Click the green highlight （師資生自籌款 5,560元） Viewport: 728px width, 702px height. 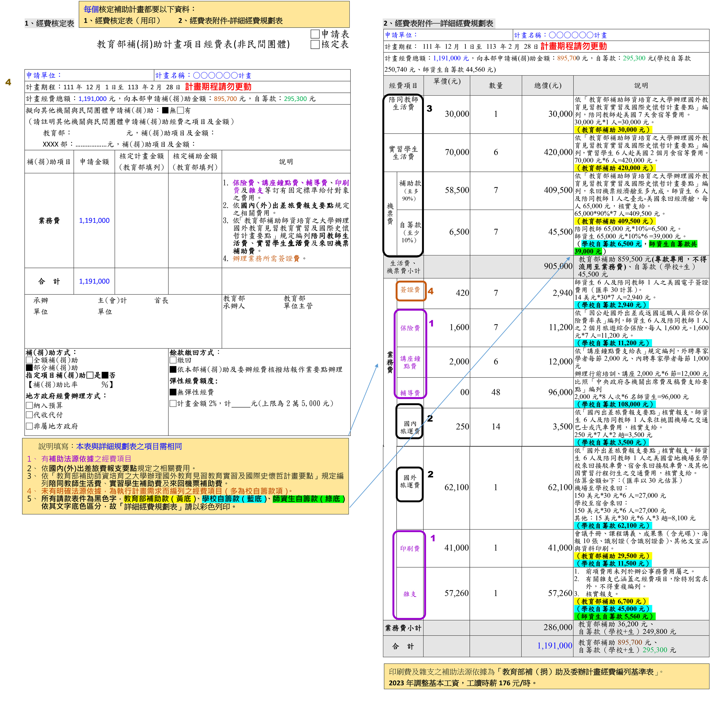(615, 616)
